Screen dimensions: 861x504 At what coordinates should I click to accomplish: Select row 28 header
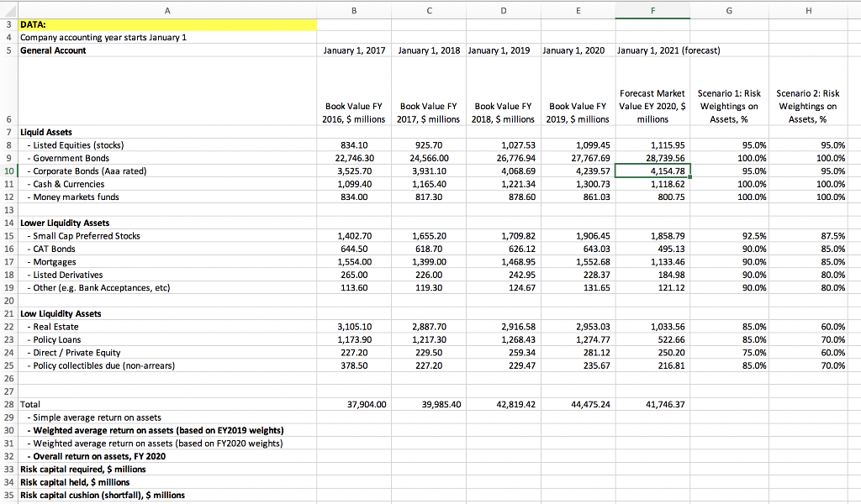click(8, 404)
